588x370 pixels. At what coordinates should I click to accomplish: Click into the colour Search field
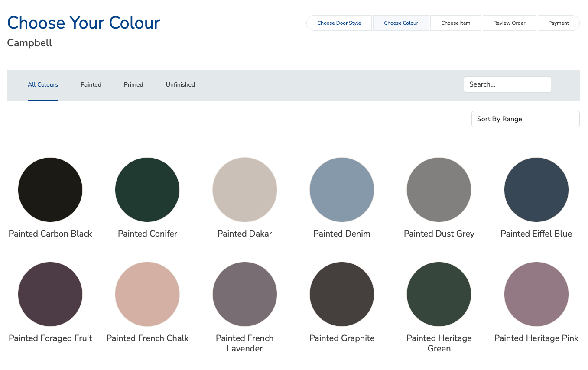coord(507,84)
